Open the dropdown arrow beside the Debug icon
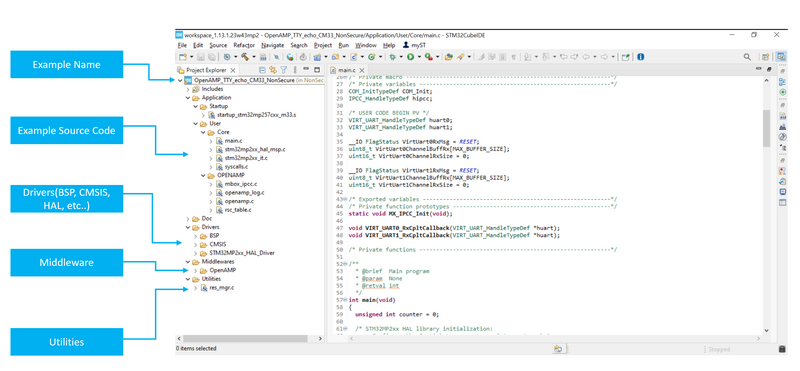 (x=401, y=57)
